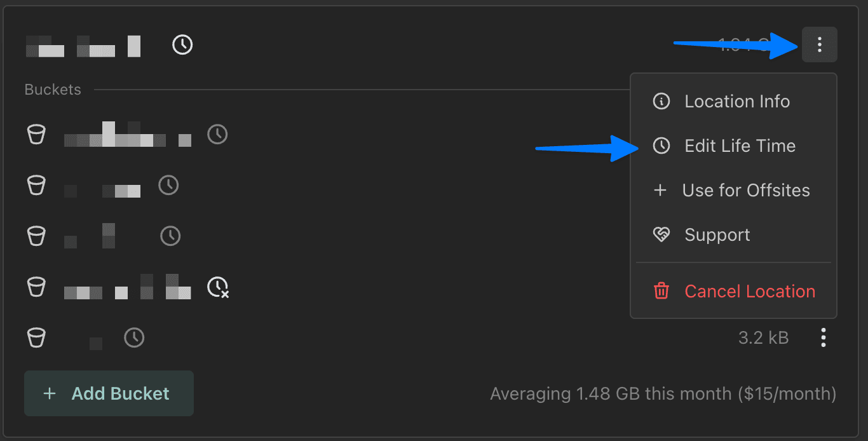868x441 pixels.
Task: Click the clock icon on the 3.2 kB bucket row
Action: click(134, 337)
